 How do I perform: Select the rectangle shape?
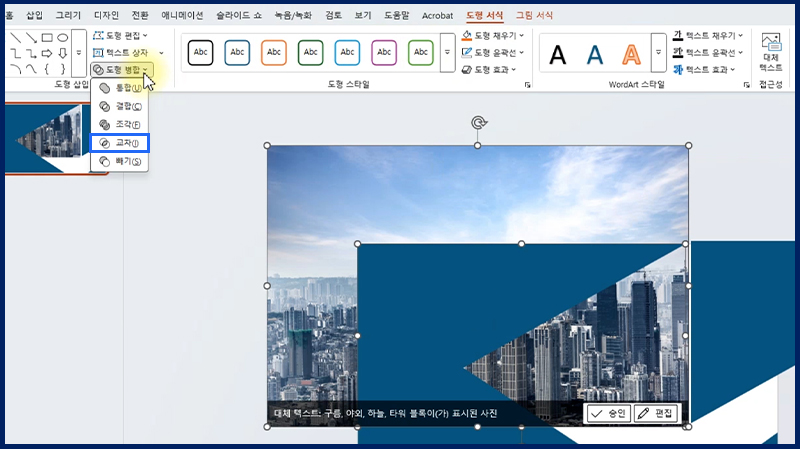47,38
